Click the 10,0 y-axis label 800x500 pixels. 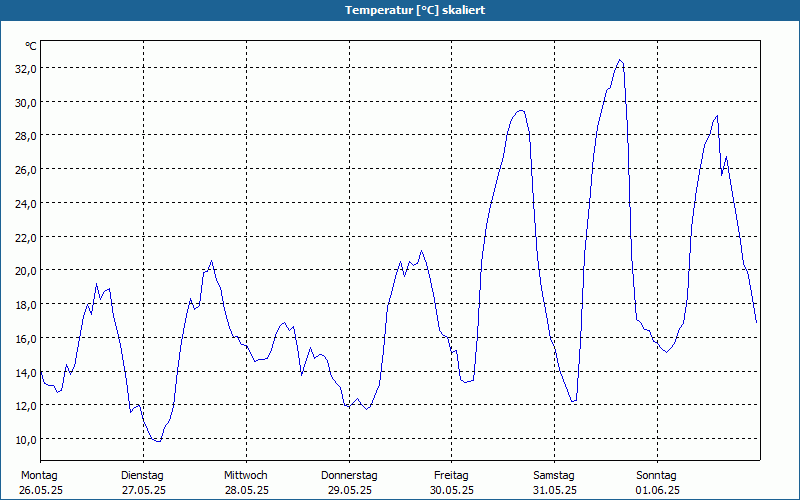(26, 439)
